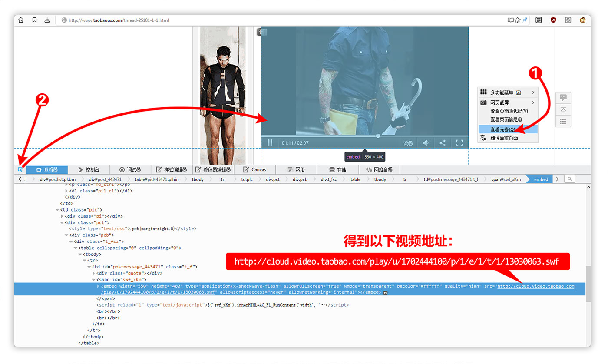This screenshot has height=364, width=608.
Task: Toggle the 流畅 video quality setting
Action: pos(408,143)
